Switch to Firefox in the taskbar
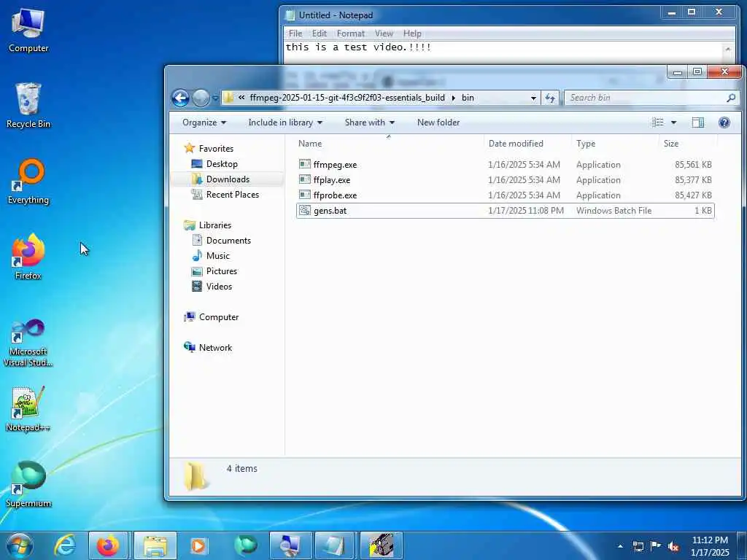This screenshot has width=747, height=560. 108,545
